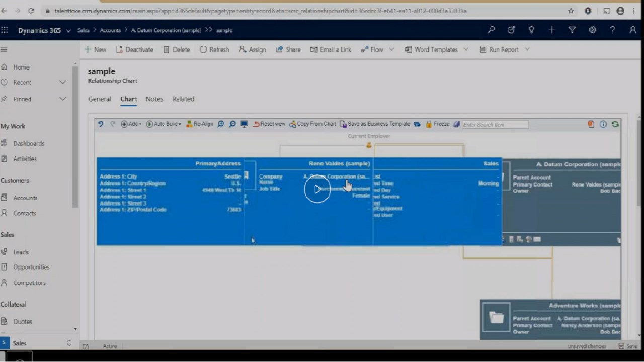Bookmark this page with the star icon

click(571, 11)
